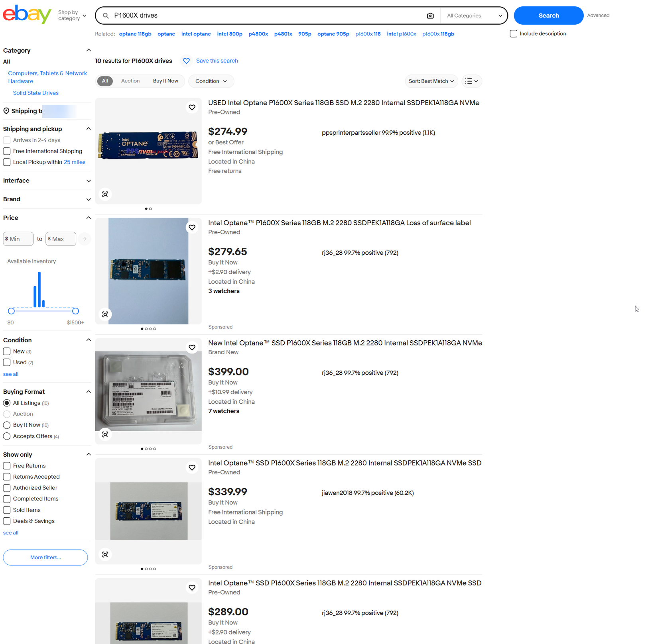Switch to the Auction tab
Image resolution: width=658 pixels, height=644 pixels.
(x=130, y=81)
